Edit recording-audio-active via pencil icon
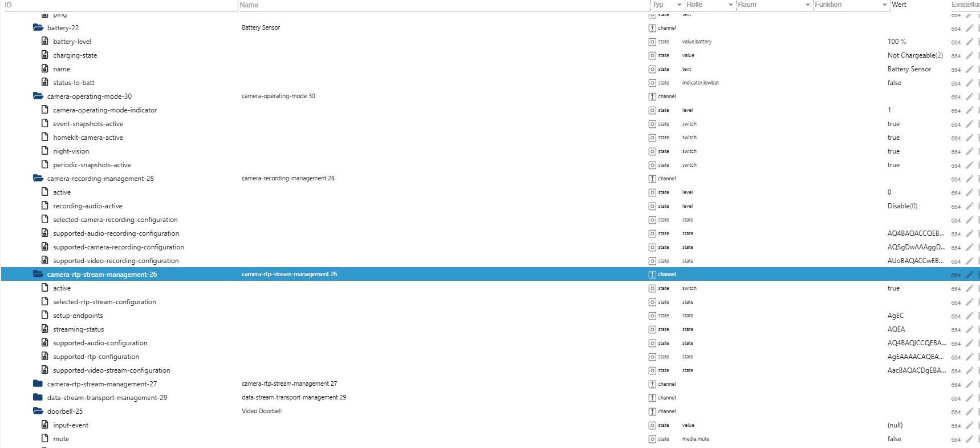 pos(969,206)
